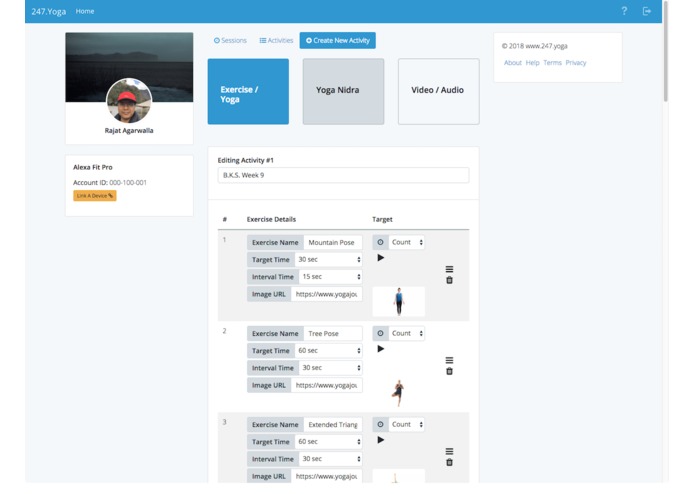This screenshot has width=695, height=494.
Task: Open Tree Pose Count target dropdown
Action: pyautogui.click(x=406, y=334)
